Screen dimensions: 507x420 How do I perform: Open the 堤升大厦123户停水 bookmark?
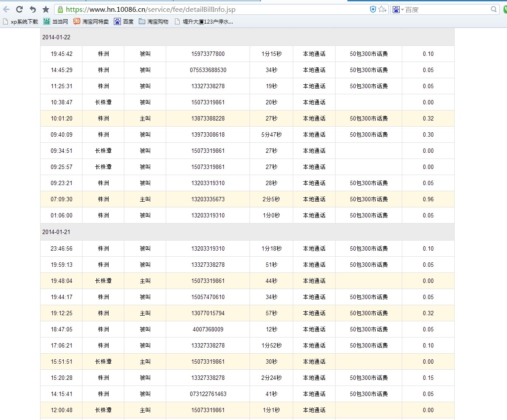click(204, 21)
